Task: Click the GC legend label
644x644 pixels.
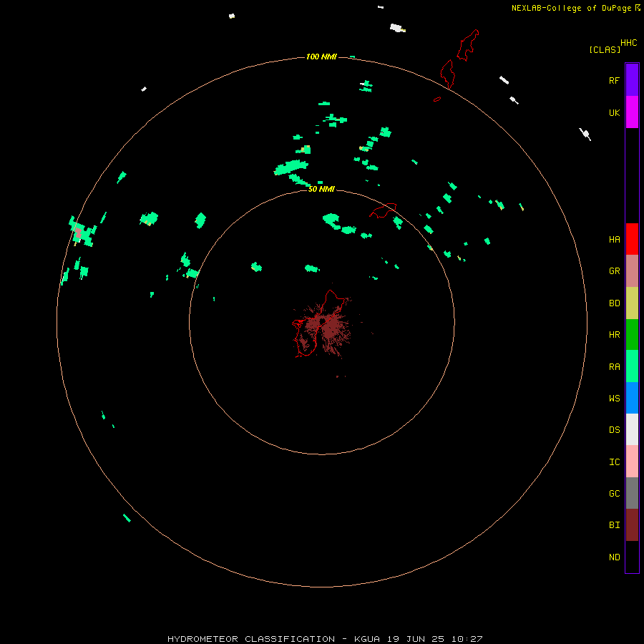Action: pyautogui.click(x=614, y=494)
